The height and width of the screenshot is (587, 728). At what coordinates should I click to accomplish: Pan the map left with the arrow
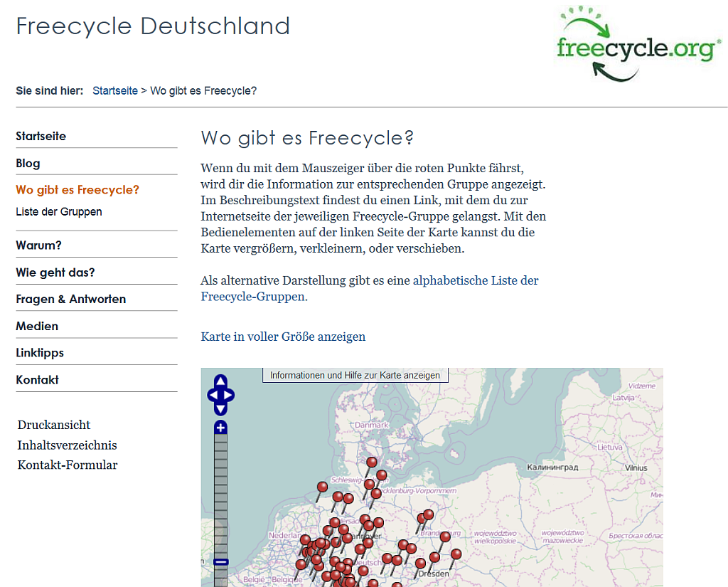click(212, 395)
